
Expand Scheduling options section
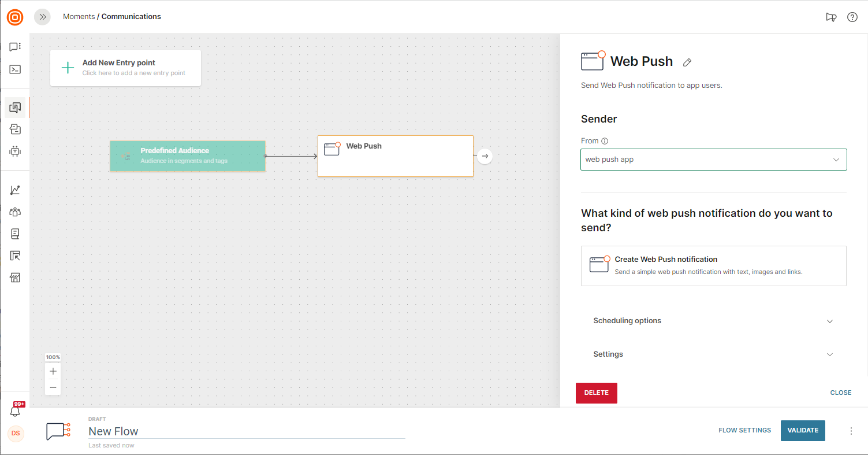(x=713, y=321)
